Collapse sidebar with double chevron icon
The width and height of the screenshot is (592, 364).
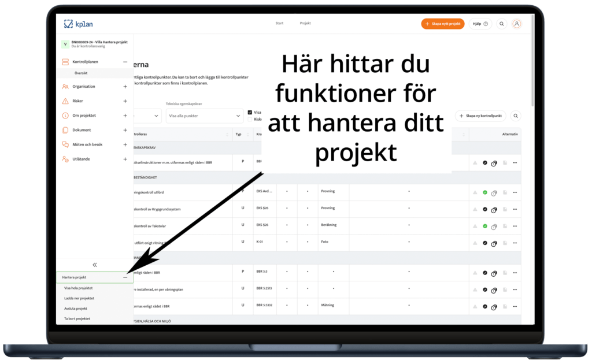pyautogui.click(x=95, y=264)
